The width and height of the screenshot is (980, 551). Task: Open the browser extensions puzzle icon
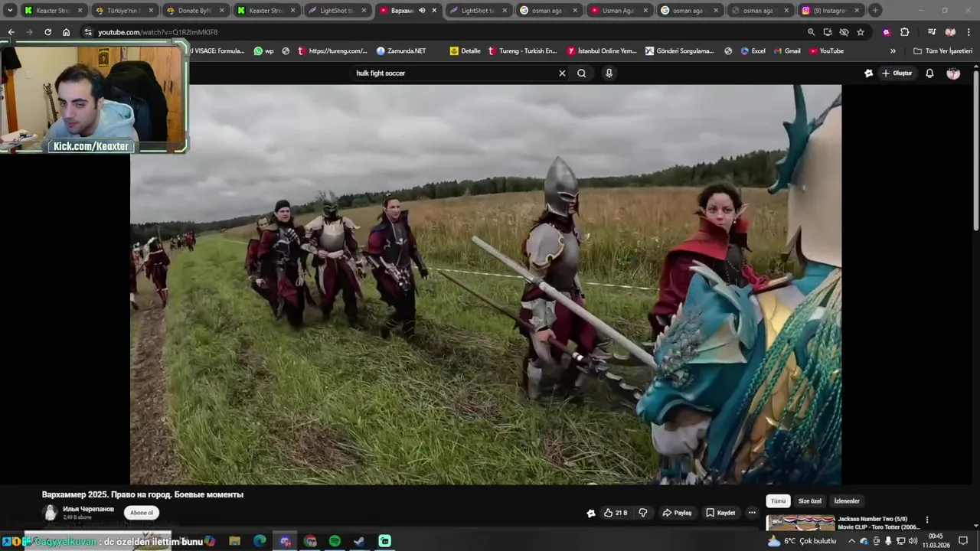(x=904, y=32)
